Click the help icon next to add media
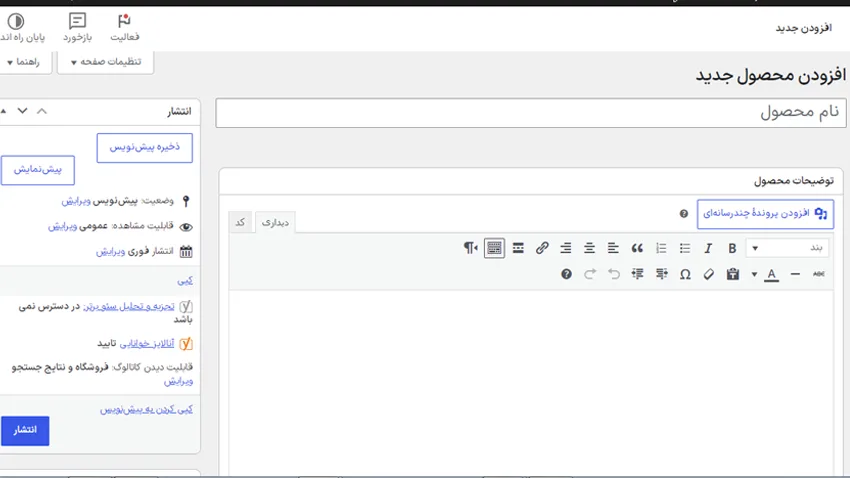This screenshot has height=478, width=850. click(684, 214)
